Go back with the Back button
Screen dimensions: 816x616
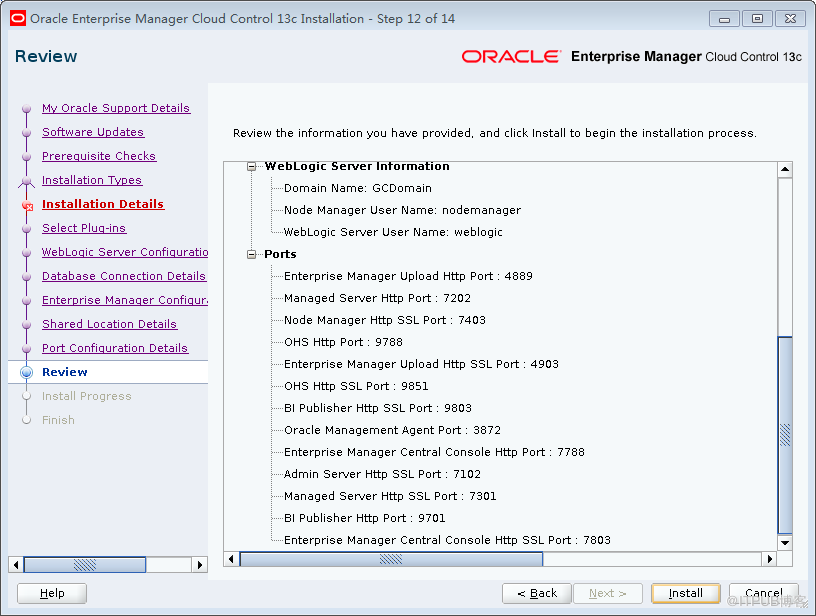coord(537,593)
